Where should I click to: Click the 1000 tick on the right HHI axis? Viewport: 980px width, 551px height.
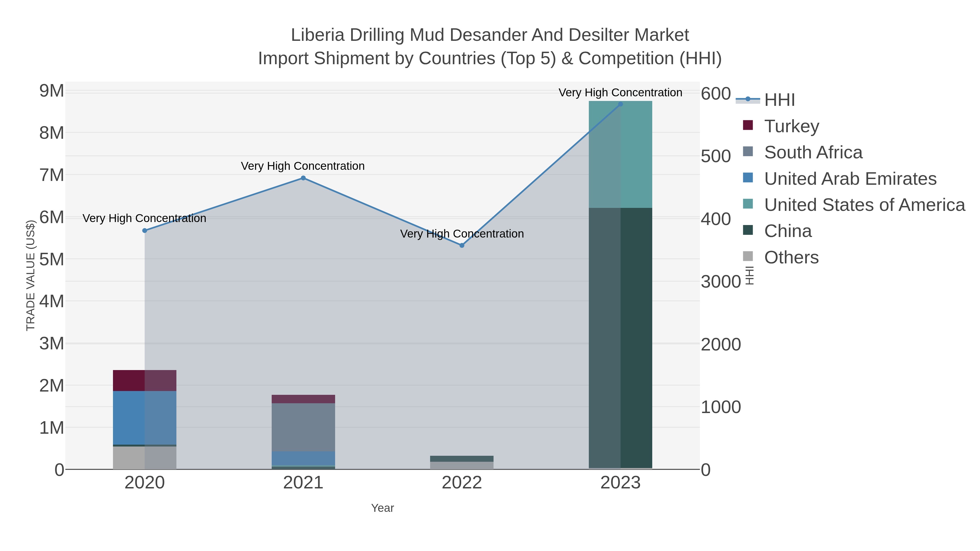click(721, 407)
